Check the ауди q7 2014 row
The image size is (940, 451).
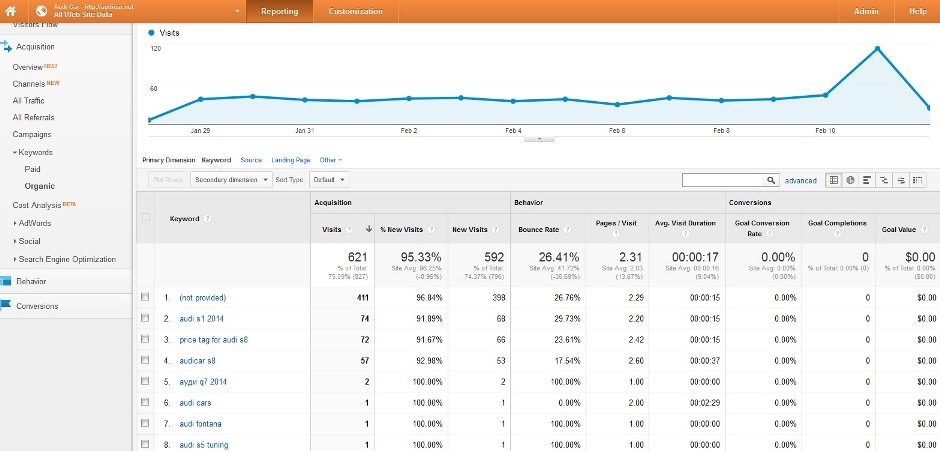(145, 381)
